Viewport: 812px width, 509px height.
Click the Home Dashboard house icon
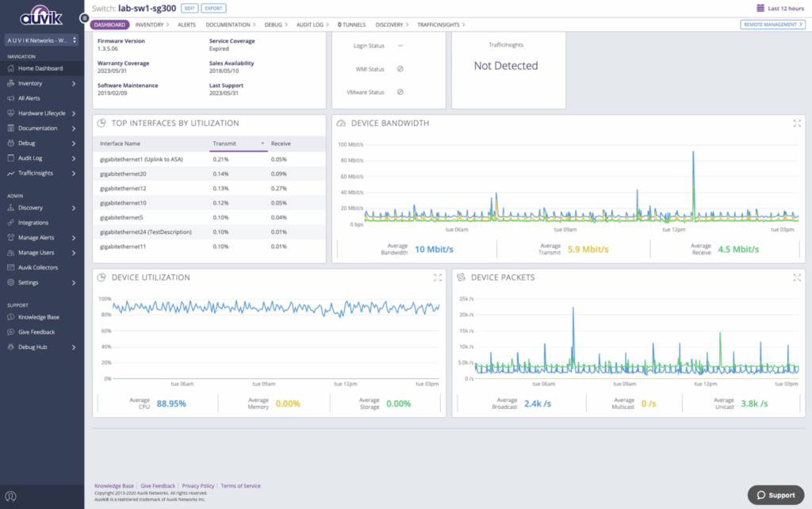(x=11, y=68)
